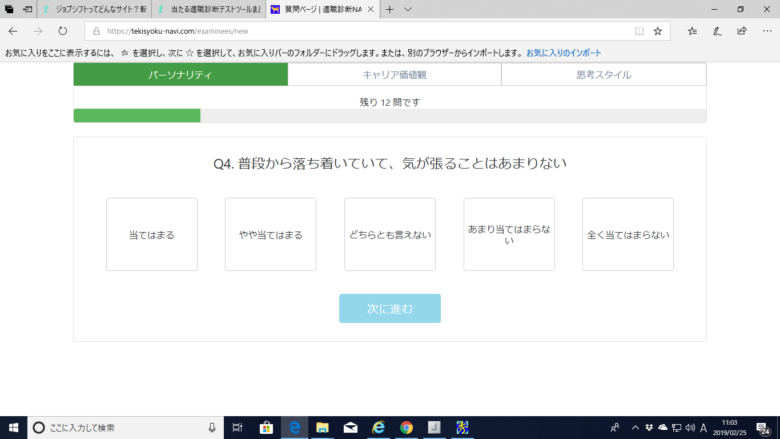Viewport: 780px width, 439px height.
Task: Open volume control tray icon
Action: [x=690, y=428]
